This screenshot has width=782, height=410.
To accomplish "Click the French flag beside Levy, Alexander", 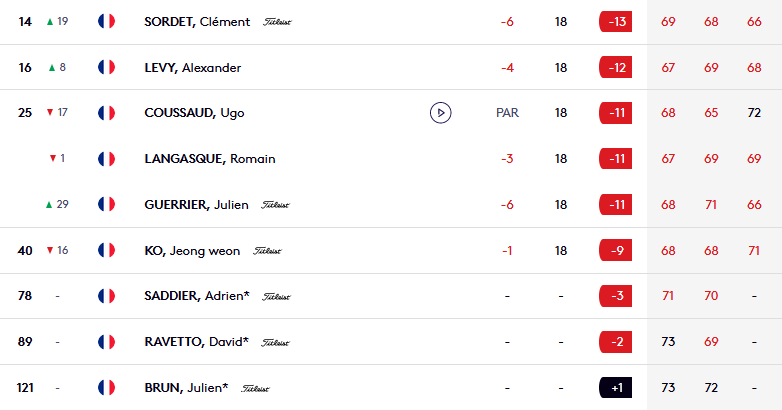I will tap(106, 67).
